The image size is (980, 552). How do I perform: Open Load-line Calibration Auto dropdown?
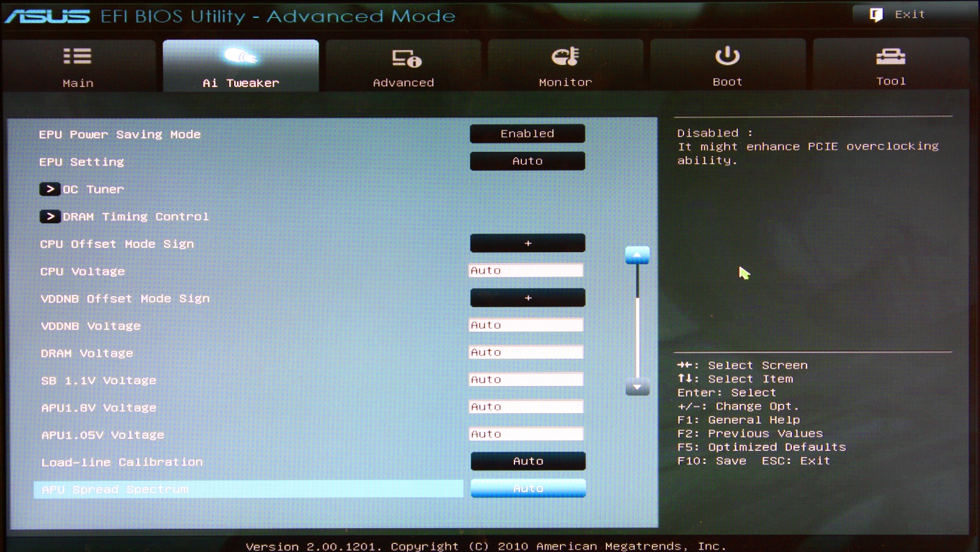point(527,461)
